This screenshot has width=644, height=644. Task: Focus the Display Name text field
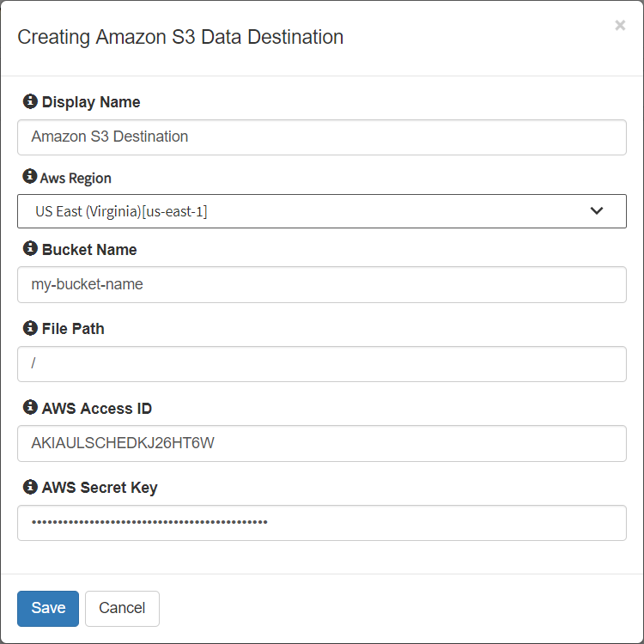click(x=322, y=137)
